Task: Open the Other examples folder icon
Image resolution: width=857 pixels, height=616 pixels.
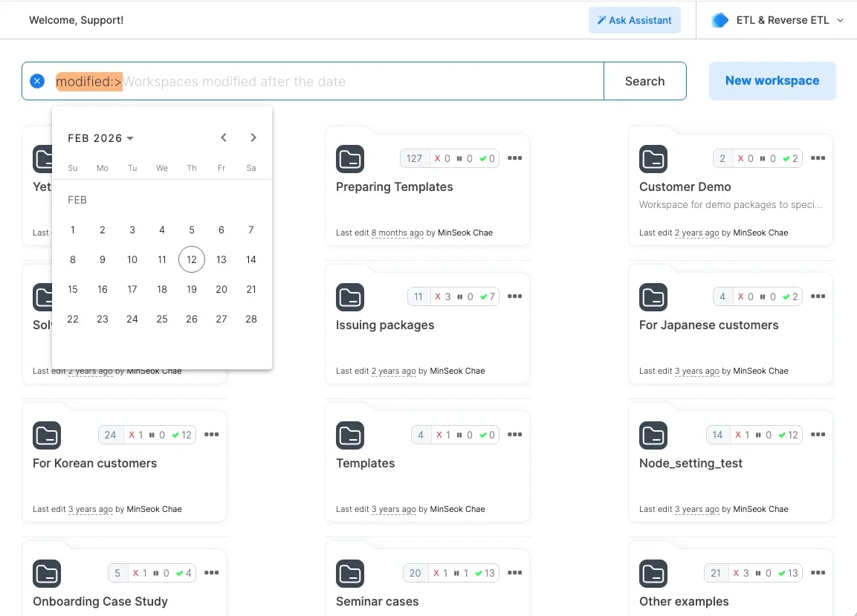Action: pyautogui.click(x=653, y=574)
